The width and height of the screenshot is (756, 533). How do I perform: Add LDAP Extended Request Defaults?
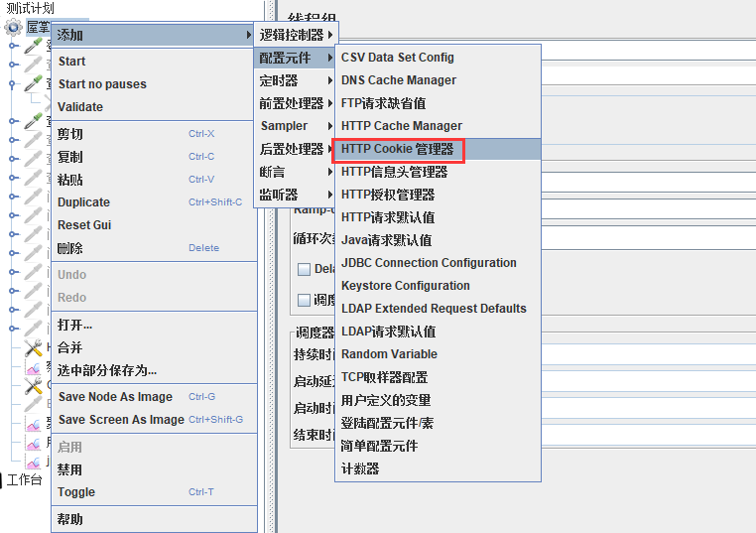[438, 309]
